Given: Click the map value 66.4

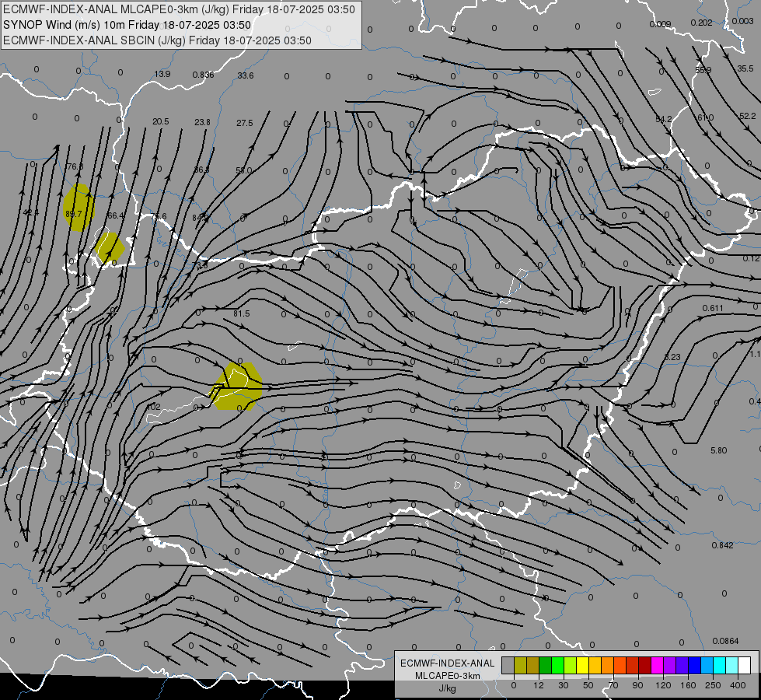Looking at the screenshot, I should pos(116,215).
